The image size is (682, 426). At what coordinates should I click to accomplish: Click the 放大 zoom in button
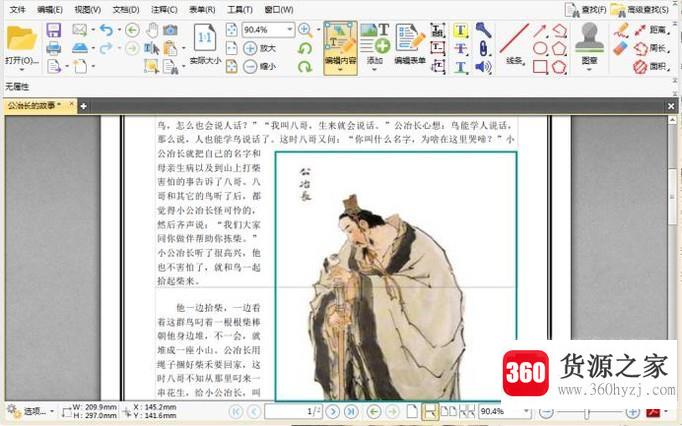tap(259, 48)
